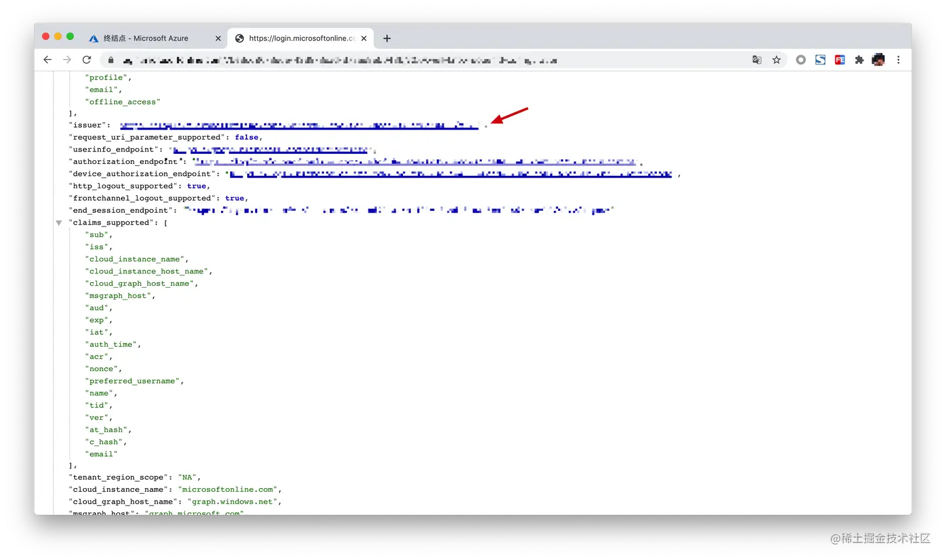Viewport: 946px width, 560px height.
Task: Click the true value of http_logout_supported
Action: [196, 186]
